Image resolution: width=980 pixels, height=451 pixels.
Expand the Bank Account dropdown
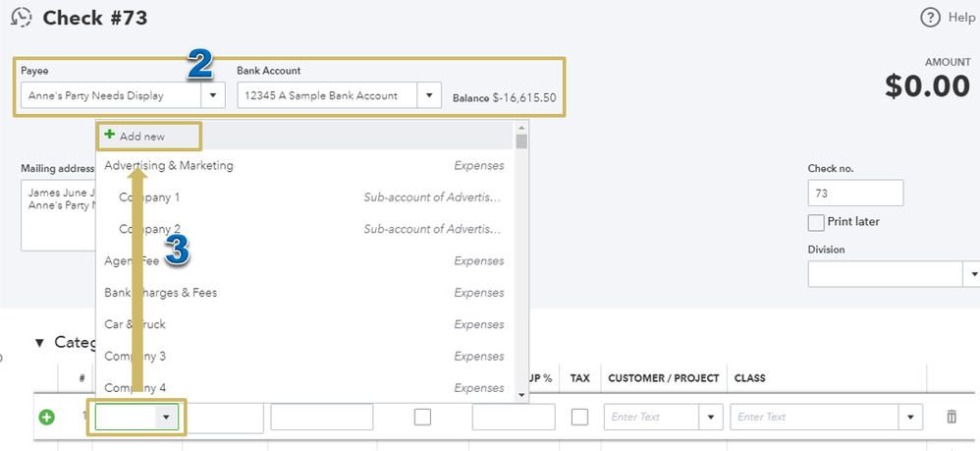coord(429,95)
